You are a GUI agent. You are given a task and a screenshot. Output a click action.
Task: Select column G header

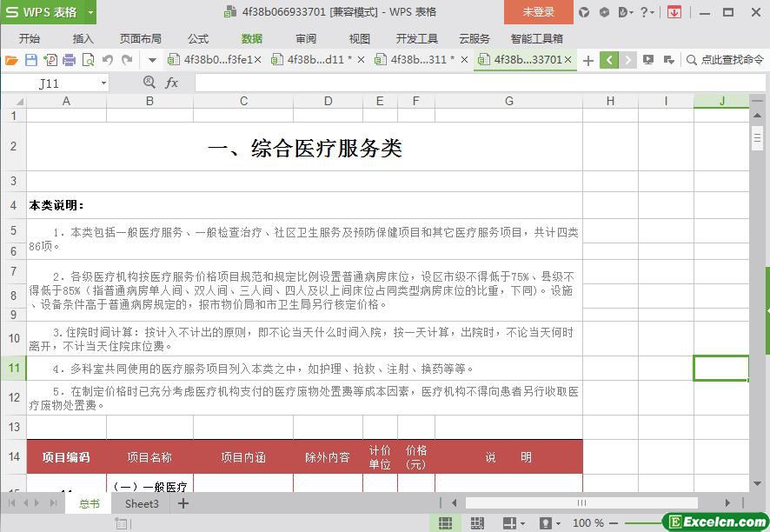pos(508,101)
